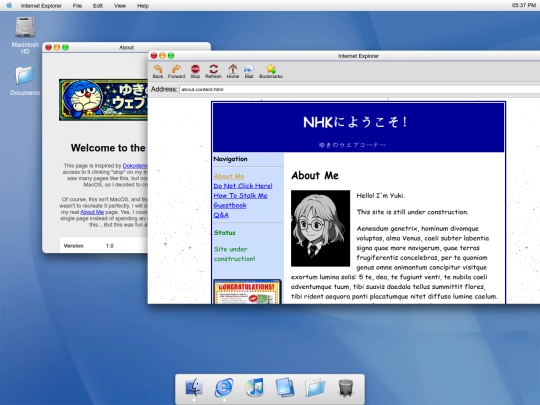Click the Dokodemo link in About window
The height and width of the screenshot is (405, 540).
[135, 166]
